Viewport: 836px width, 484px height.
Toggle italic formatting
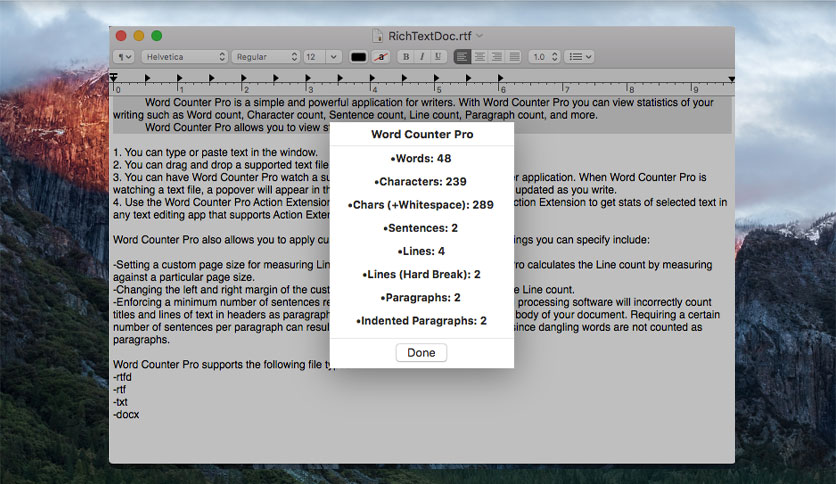pos(422,57)
